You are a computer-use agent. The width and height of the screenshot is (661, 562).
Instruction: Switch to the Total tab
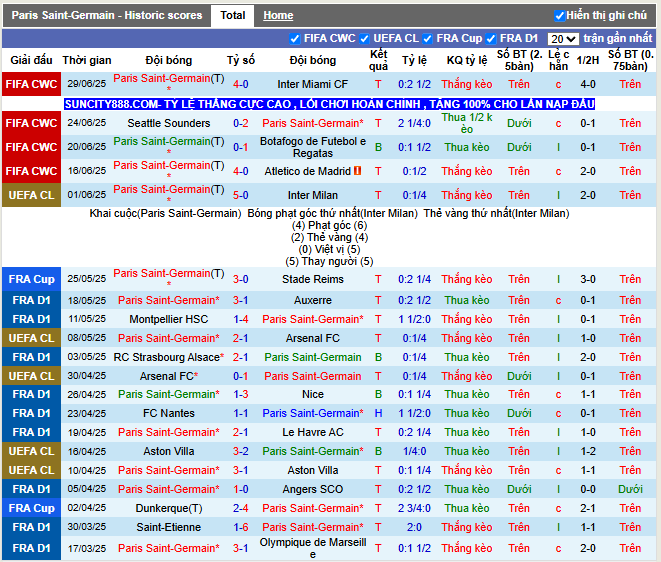(x=232, y=16)
